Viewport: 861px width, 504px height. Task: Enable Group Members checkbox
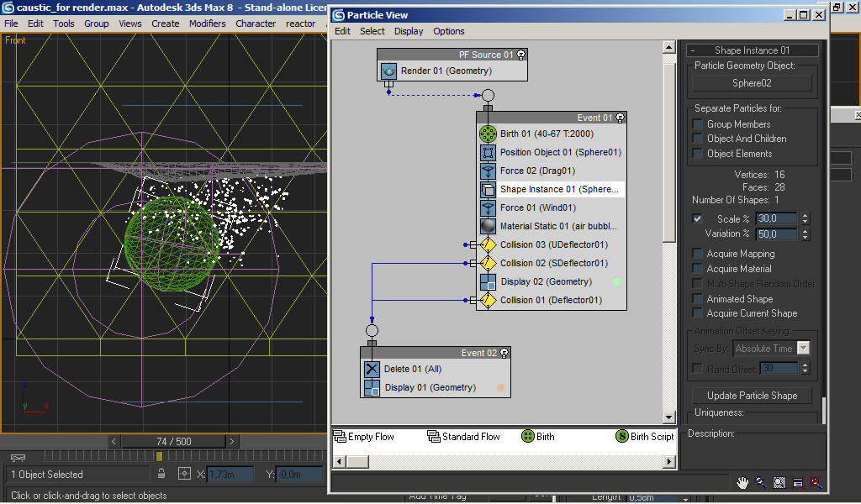(697, 124)
